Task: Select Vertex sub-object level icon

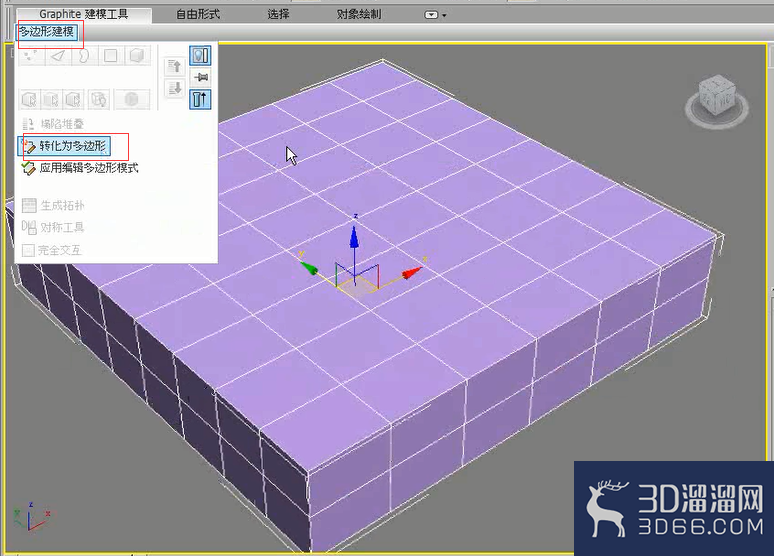Action: click(31, 55)
